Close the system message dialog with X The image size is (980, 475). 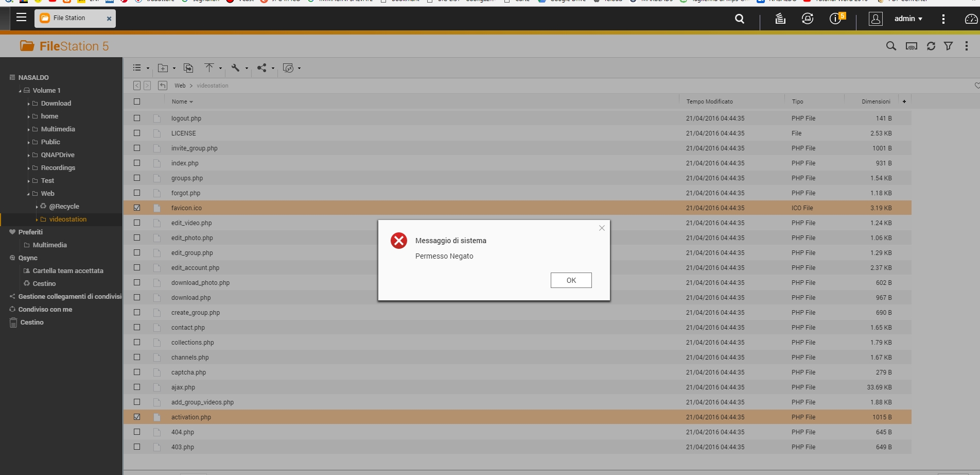(x=602, y=228)
